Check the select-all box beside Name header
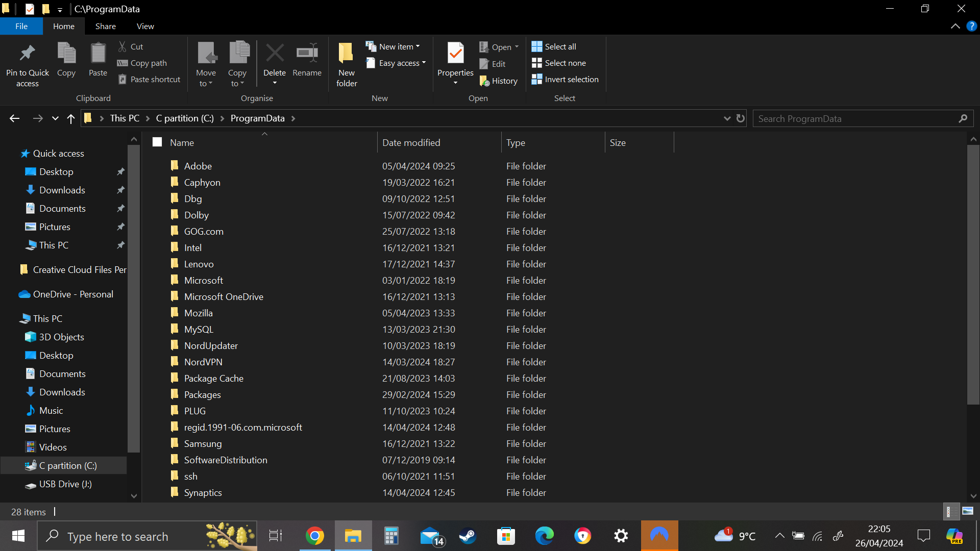 157,142
